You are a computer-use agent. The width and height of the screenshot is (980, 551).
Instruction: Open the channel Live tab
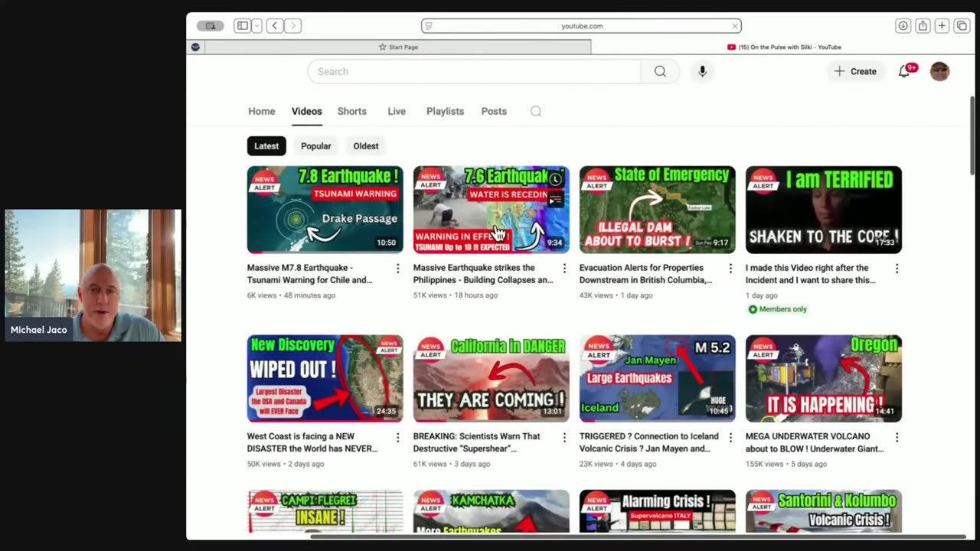(397, 111)
